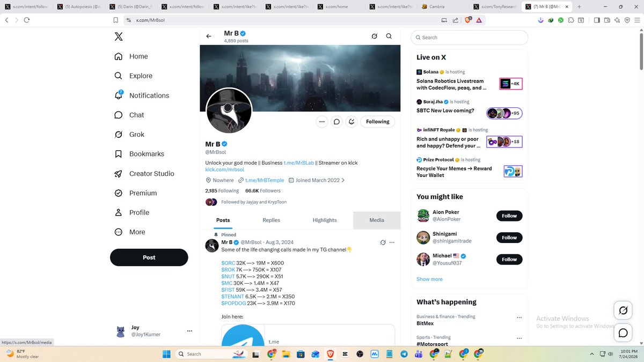
Task: Open Premium in the sidebar
Action: click(x=136, y=193)
